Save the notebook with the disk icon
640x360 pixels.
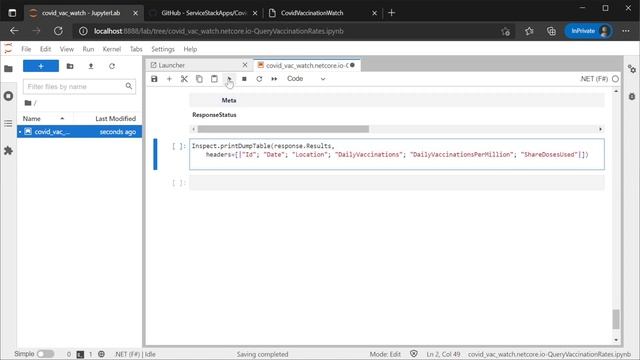pyautogui.click(x=154, y=79)
